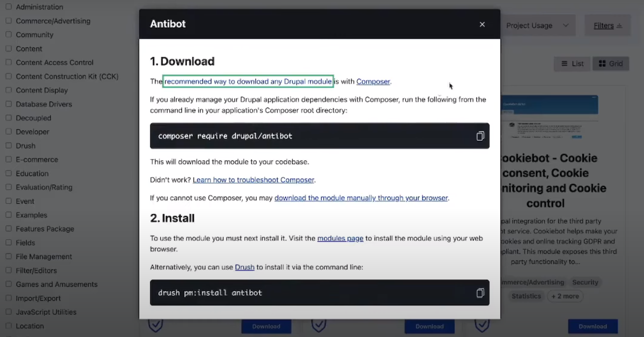Check the Features Package checkbox
Image resolution: width=644 pixels, height=337 pixels.
coord(8,229)
